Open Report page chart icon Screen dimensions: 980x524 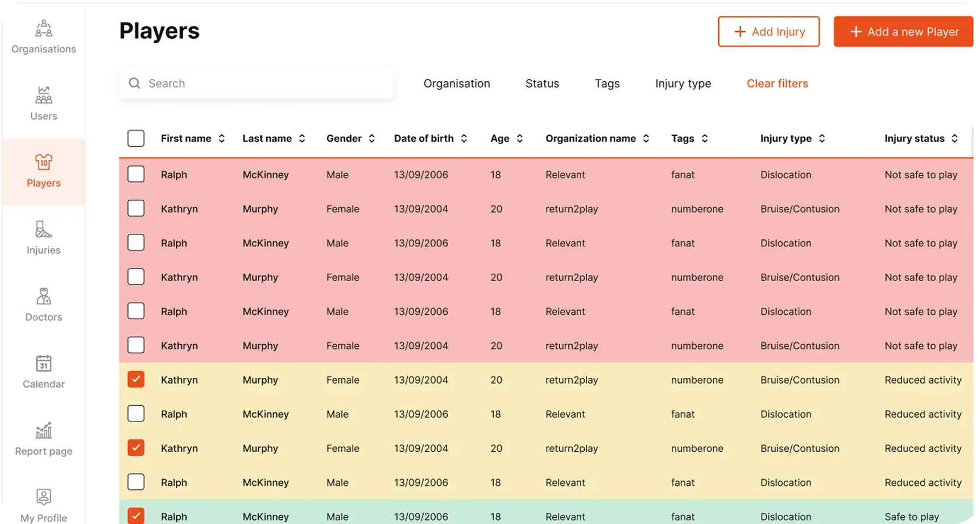click(44, 431)
